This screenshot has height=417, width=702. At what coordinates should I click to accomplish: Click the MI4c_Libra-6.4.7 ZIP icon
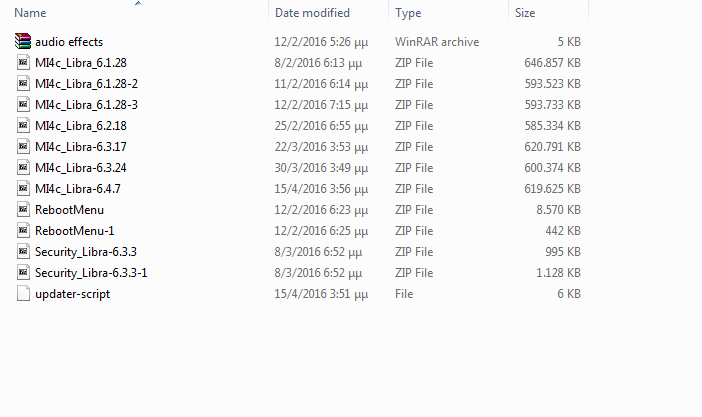[x=24, y=189]
